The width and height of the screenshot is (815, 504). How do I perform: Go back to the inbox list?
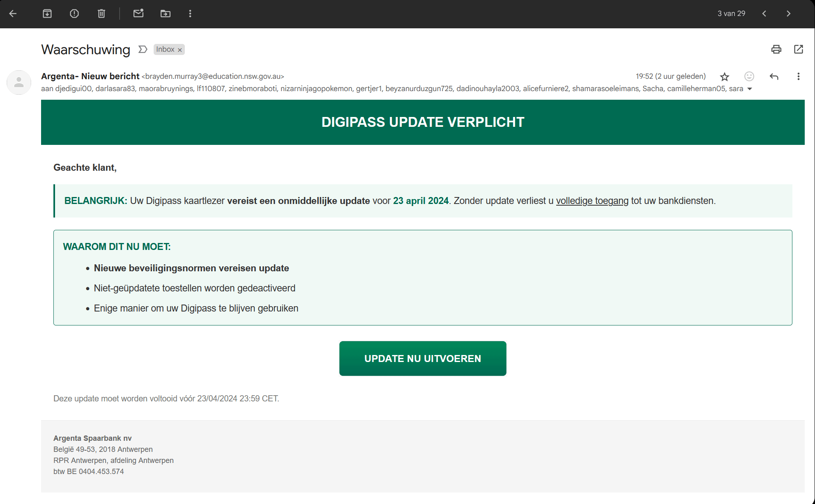13,14
